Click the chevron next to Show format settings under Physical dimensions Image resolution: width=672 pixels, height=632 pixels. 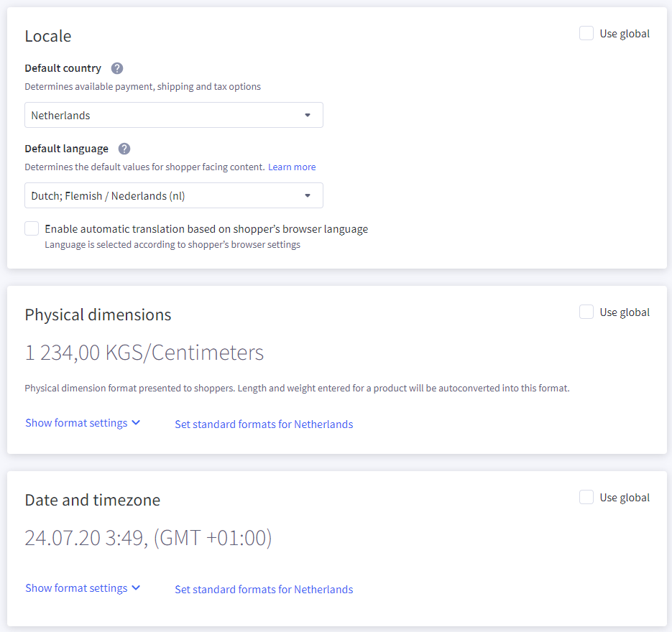pos(136,422)
